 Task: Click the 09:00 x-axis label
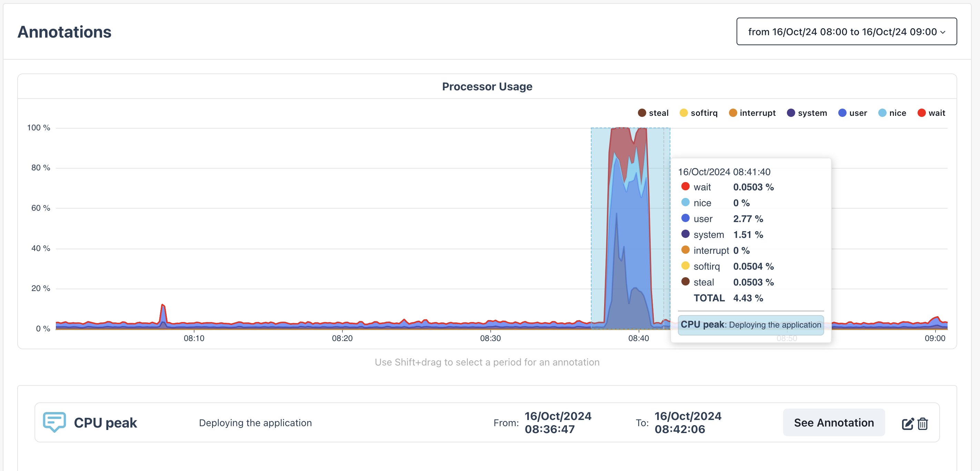(x=935, y=338)
